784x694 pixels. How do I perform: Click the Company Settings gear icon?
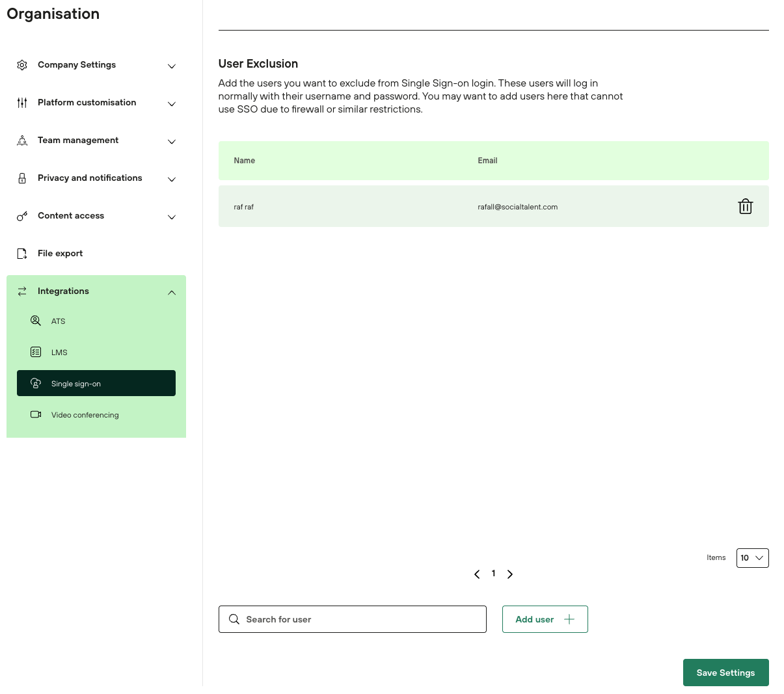click(x=22, y=65)
